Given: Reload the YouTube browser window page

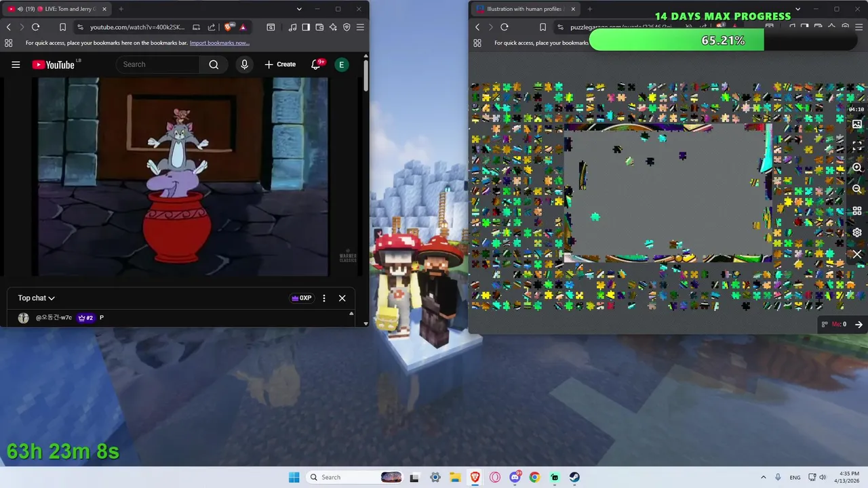Looking at the screenshot, I should [35, 27].
